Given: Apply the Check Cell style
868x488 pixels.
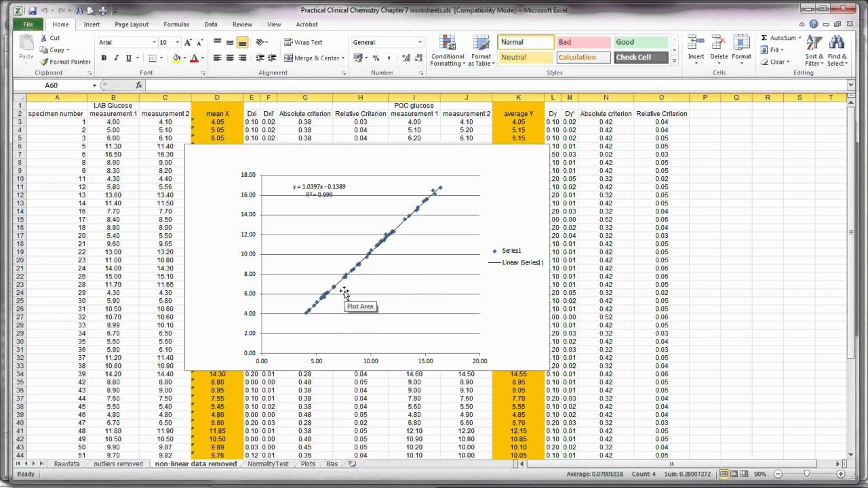Looking at the screenshot, I should click(x=641, y=58).
